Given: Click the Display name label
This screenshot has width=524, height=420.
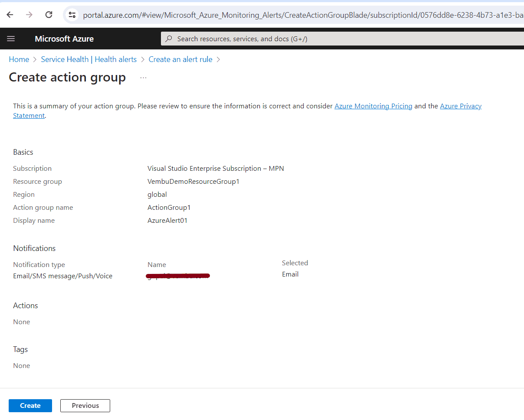Looking at the screenshot, I should pyautogui.click(x=34, y=221).
